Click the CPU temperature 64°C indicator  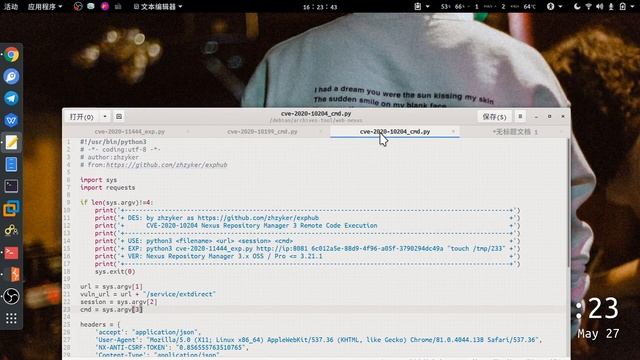[529, 7]
